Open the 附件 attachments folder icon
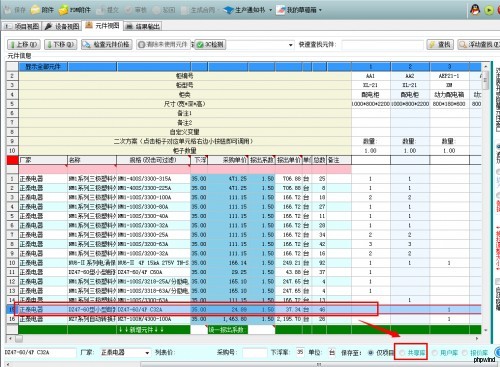The image size is (500, 367). [x=35, y=10]
